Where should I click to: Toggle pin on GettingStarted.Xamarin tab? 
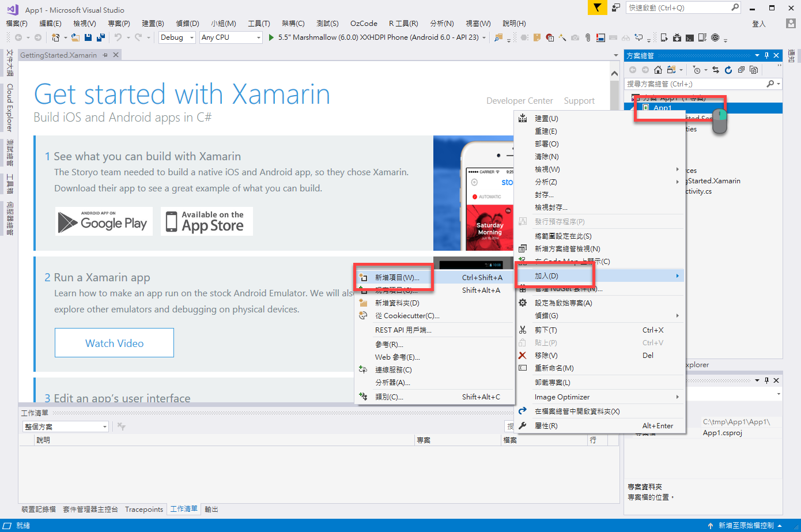coord(105,55)
